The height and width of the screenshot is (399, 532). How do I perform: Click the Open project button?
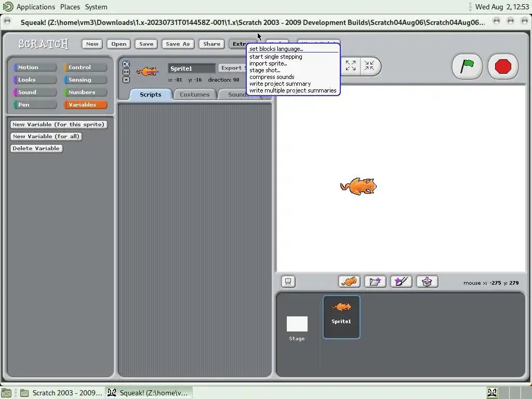(x=119, y=44)
